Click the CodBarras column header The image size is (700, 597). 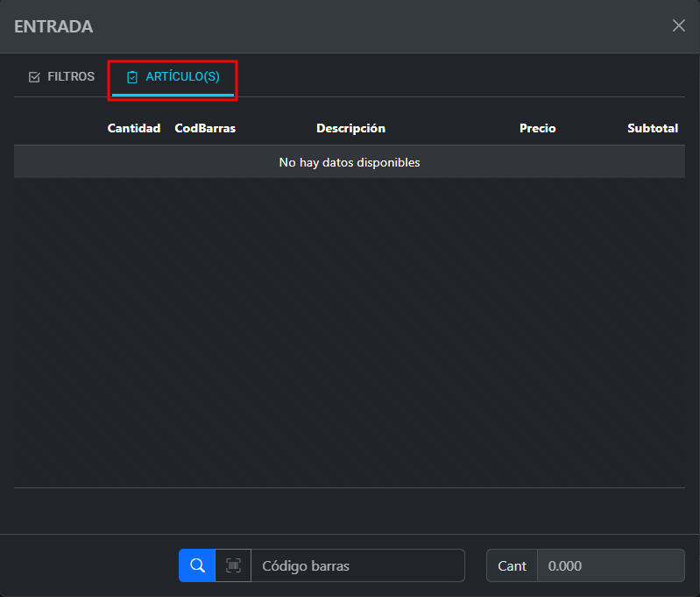[x=205, y=128]
